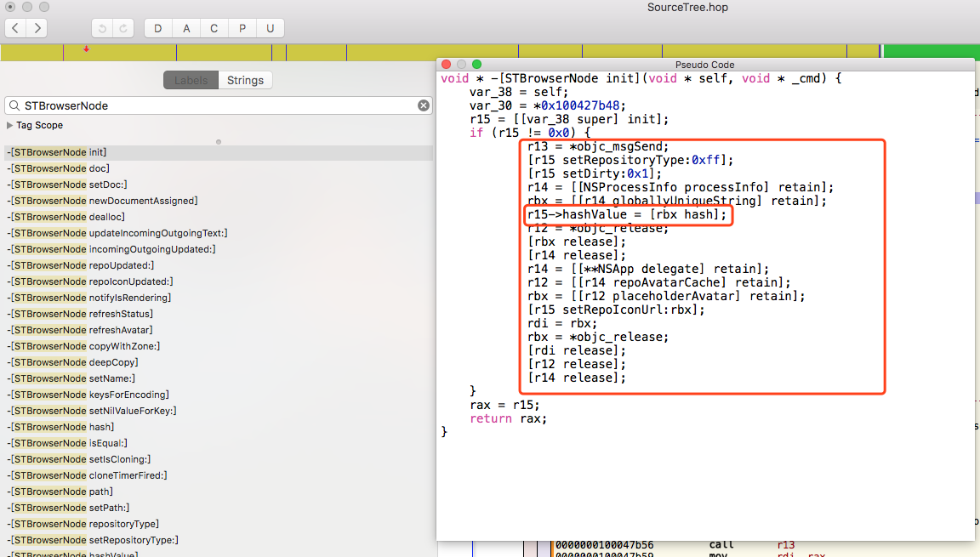Image resolution: width=980 pixels, height=557 pixels.
Task: Set Data mode with D button
Action: pos(158,28)
